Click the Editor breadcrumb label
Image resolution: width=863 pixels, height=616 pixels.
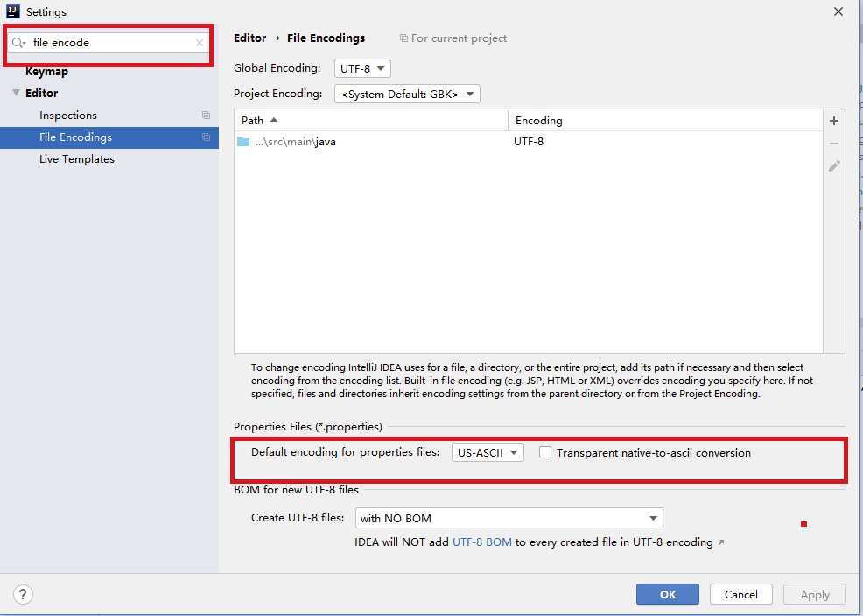click(249, 38)
